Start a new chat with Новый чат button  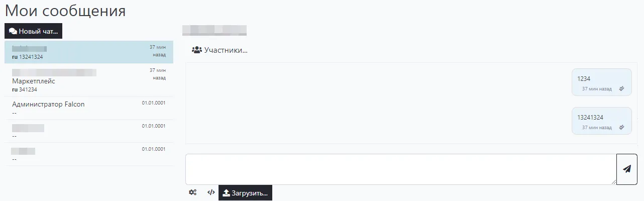[34, 31]
